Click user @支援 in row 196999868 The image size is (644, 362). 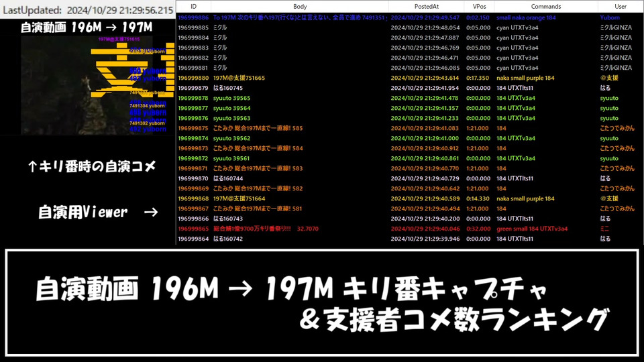tap(609, 198)
